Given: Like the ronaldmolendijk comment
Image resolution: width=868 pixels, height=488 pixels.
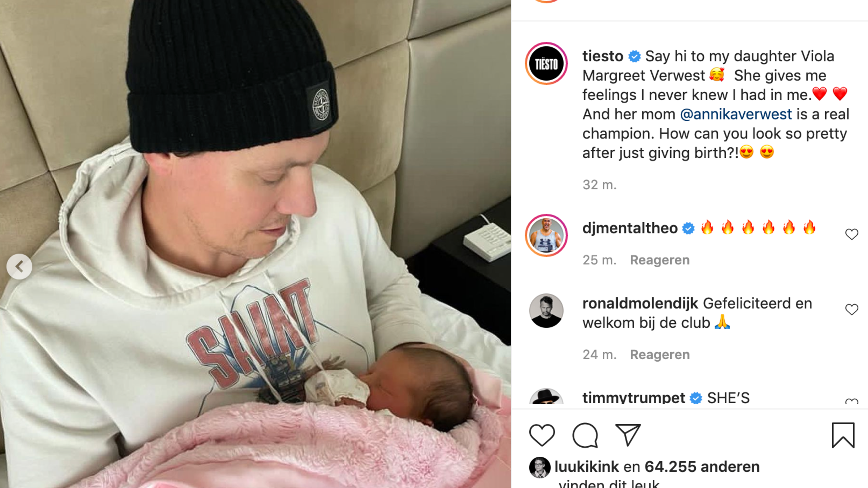Looking at the screenshot, I should tap(851, 310).
